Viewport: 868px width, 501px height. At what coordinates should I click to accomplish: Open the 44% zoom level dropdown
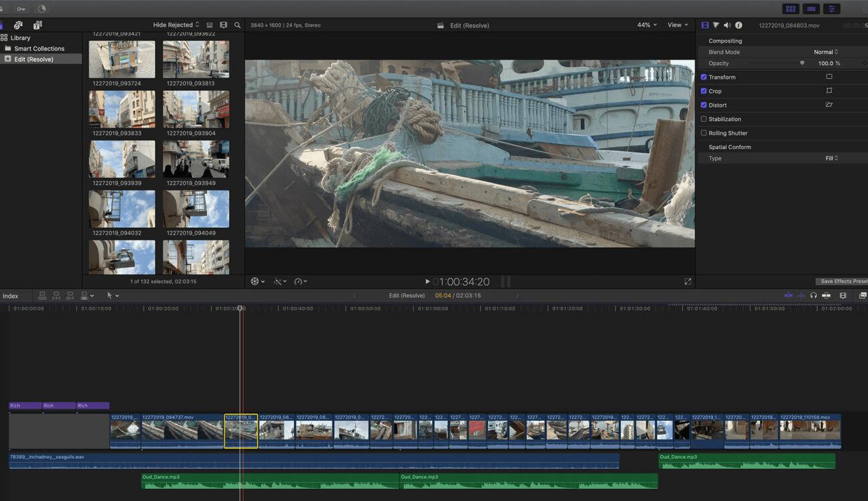(646, 25)
